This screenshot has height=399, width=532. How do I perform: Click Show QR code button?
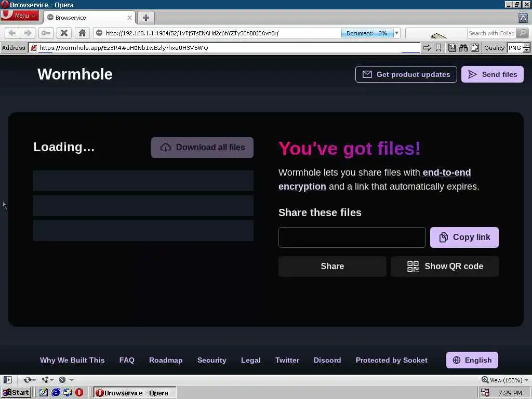click(x=445, y=267)
